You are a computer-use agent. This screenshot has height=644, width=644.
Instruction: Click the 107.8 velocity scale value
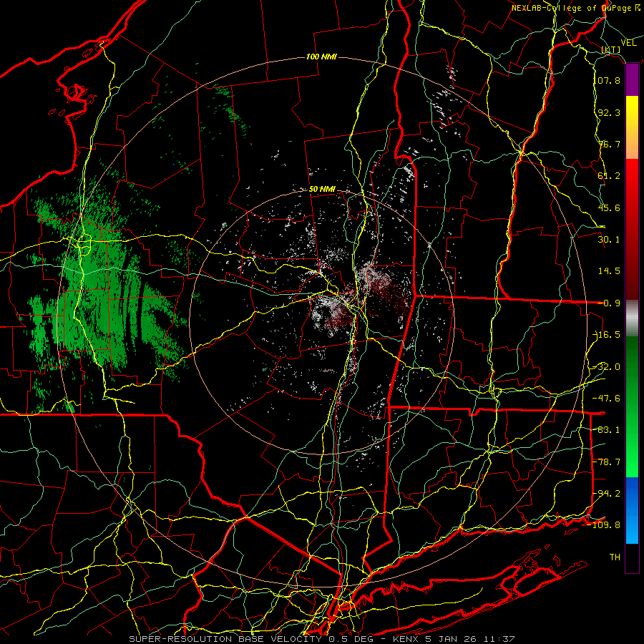pos(607,80)
